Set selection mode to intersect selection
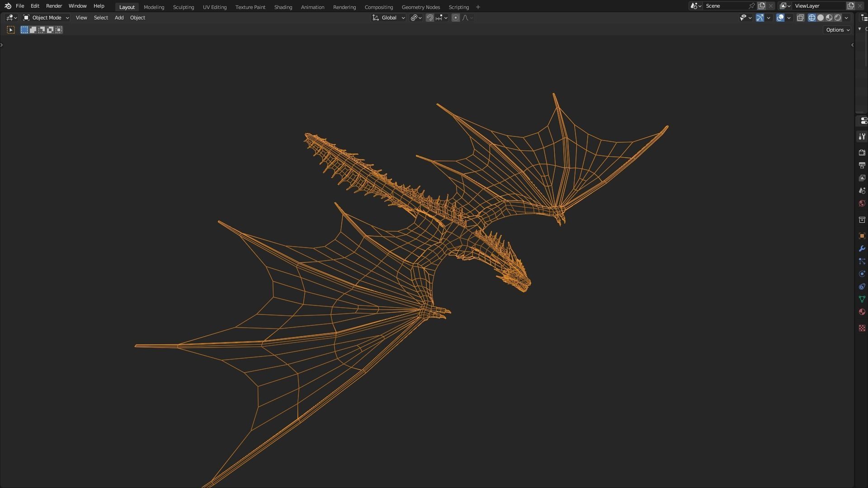Viewport: 868px width, 488px height. coord(59,30)
